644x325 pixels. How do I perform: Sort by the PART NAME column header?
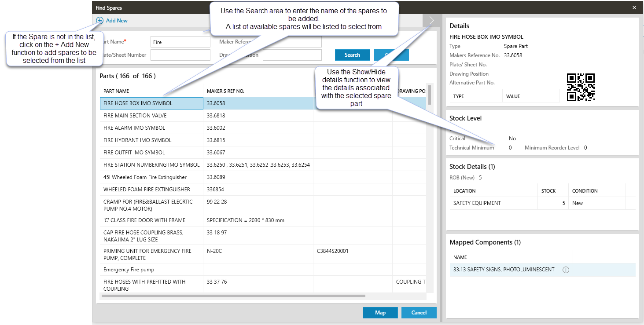[116, 91]
